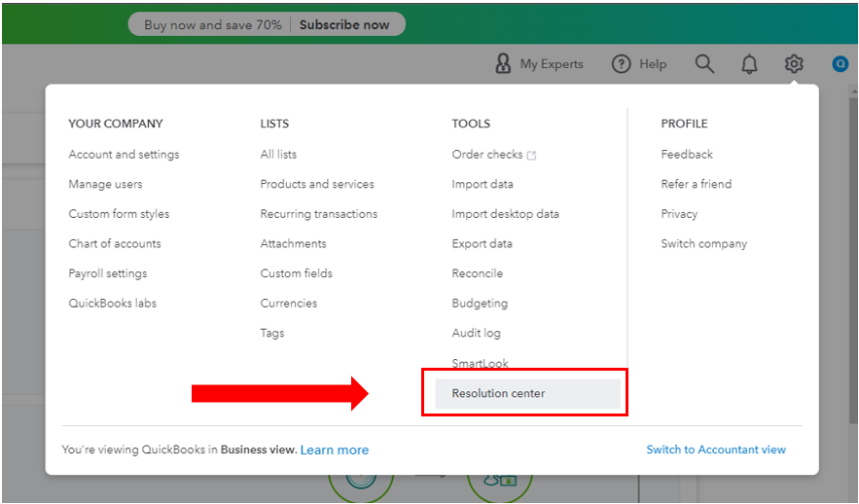Click the search magnifier icon
The image size is (859, 504).
coord(704,64)
